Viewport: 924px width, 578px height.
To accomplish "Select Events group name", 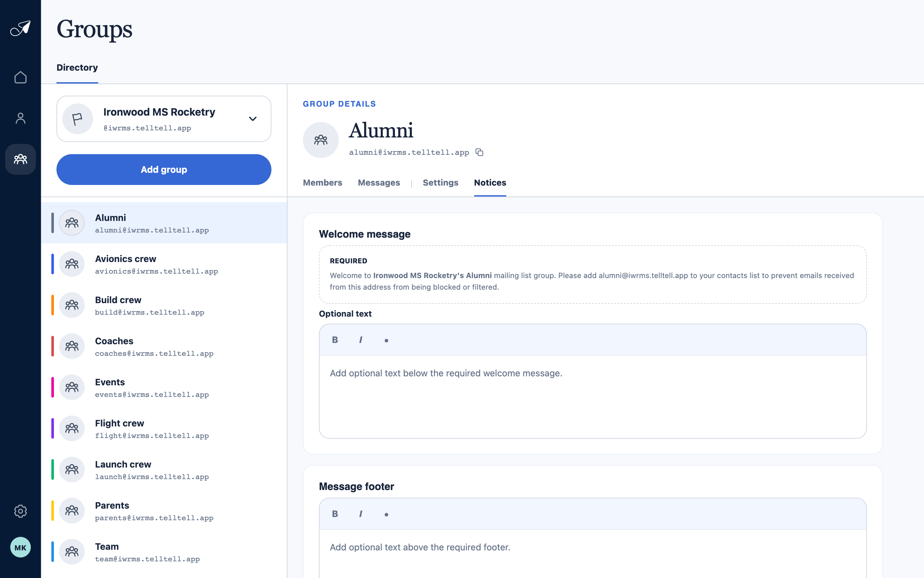I will 110,382.
